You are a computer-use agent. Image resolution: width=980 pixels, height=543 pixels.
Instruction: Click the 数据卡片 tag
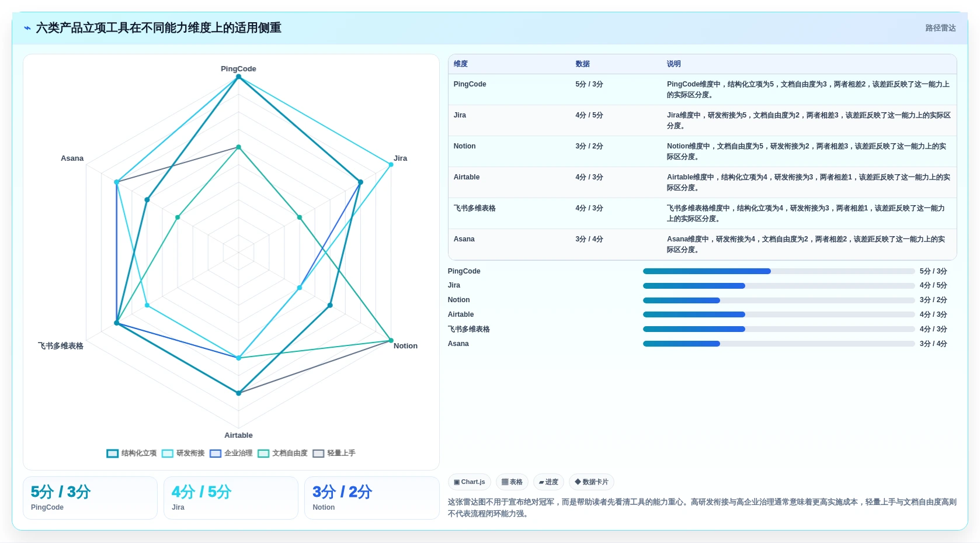pyautogui.click(x=592, y=482)
